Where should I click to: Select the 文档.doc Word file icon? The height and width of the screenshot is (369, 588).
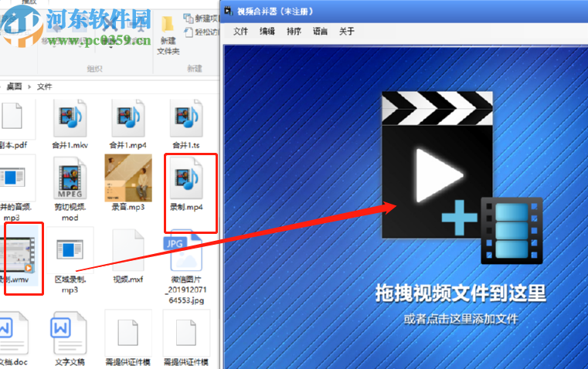[x=13, y=333]
